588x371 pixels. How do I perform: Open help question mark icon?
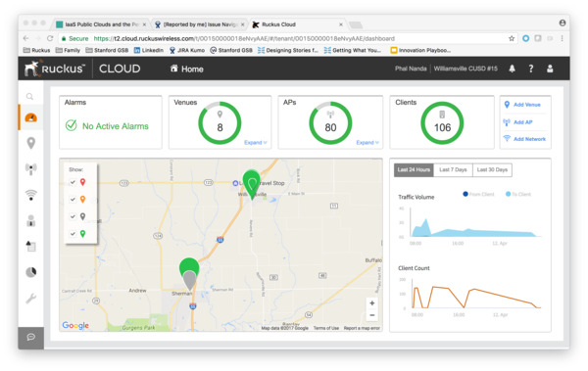tap(530, 69)
